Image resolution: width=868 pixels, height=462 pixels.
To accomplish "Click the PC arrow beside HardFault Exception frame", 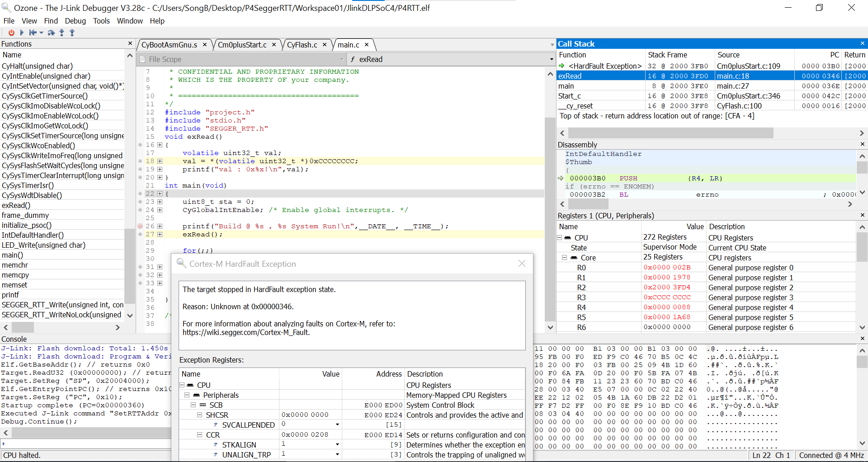I will pyautogui.click(x=561, y=66).
